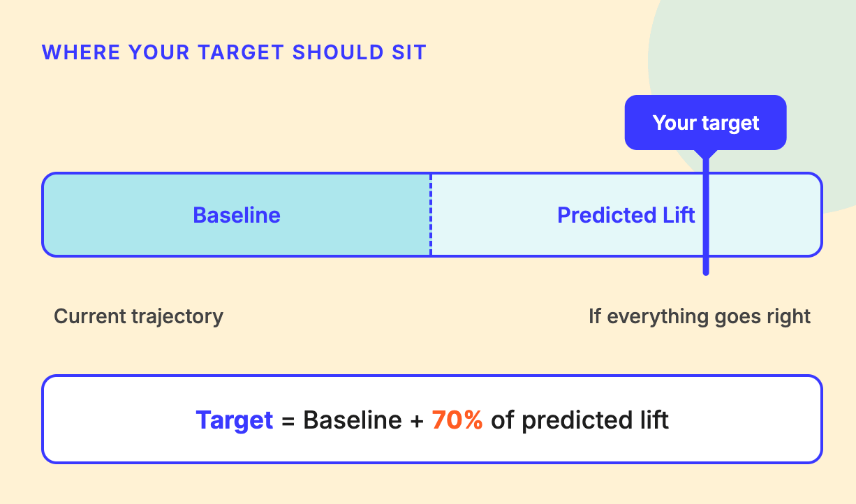Click the formula box white background
Screen dimensions: 856x504
pos(432,420)
